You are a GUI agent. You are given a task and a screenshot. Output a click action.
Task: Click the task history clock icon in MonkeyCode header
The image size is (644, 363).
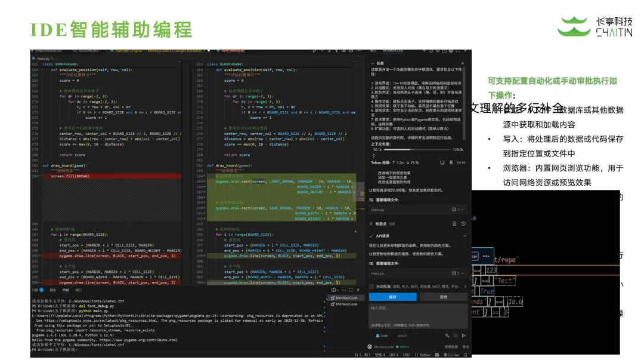point(431,51)
